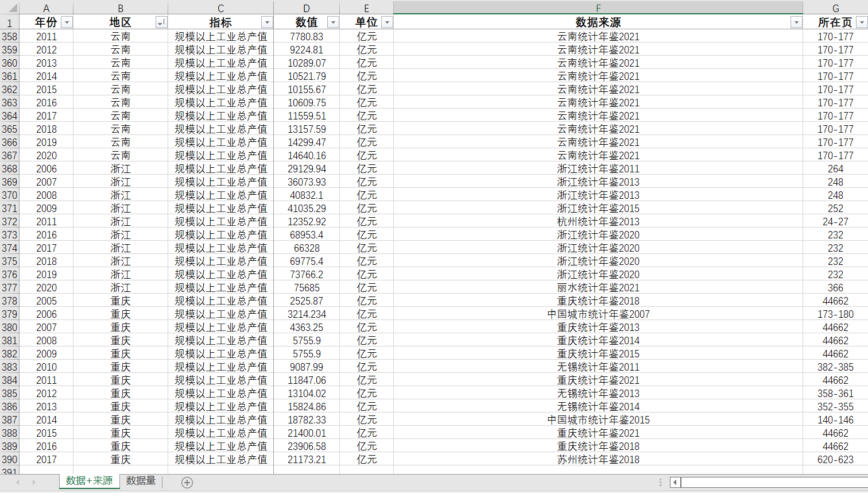Open the 数值 filter dropdown

click(x=333, y=22)
